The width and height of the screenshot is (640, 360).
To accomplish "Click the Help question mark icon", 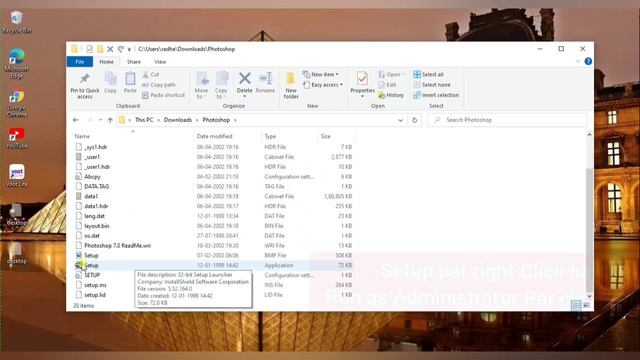I will pyautogui.click(x=588, y=61).
